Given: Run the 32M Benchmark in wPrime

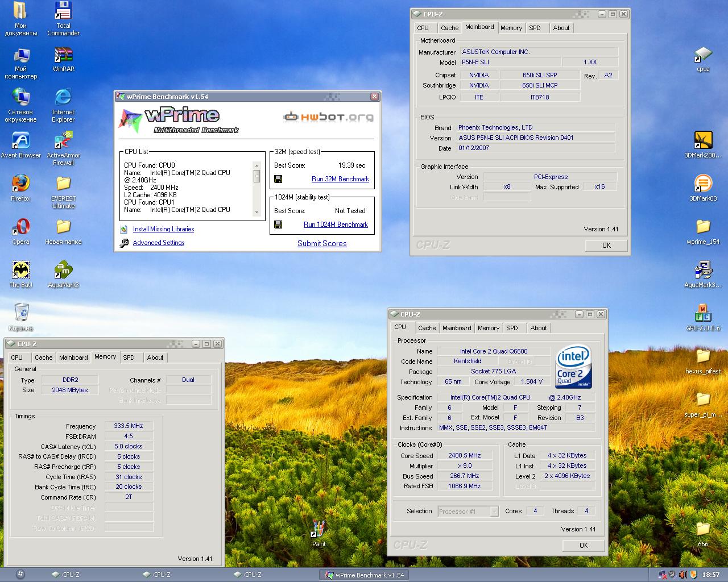Looking at the screenshot, I should pos(340,179).
